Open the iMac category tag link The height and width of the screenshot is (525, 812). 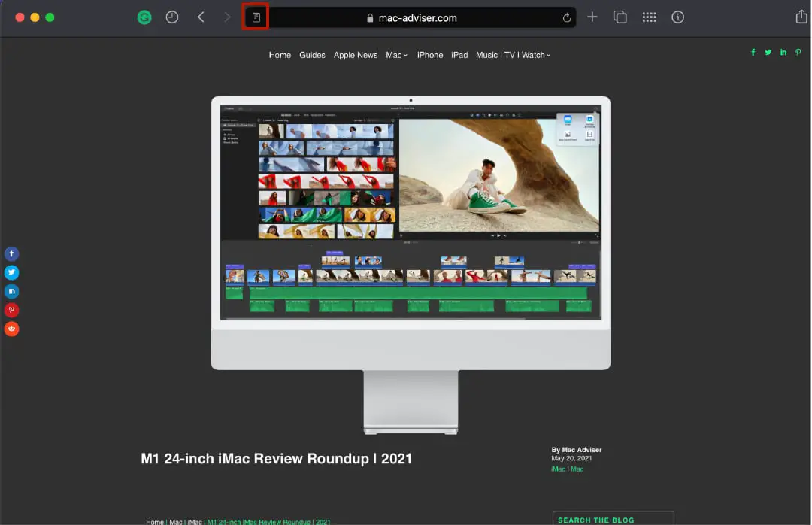[558, 469]
